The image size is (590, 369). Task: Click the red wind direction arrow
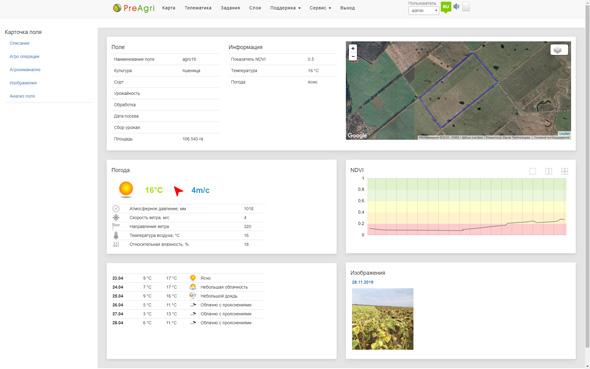[178, 190]
